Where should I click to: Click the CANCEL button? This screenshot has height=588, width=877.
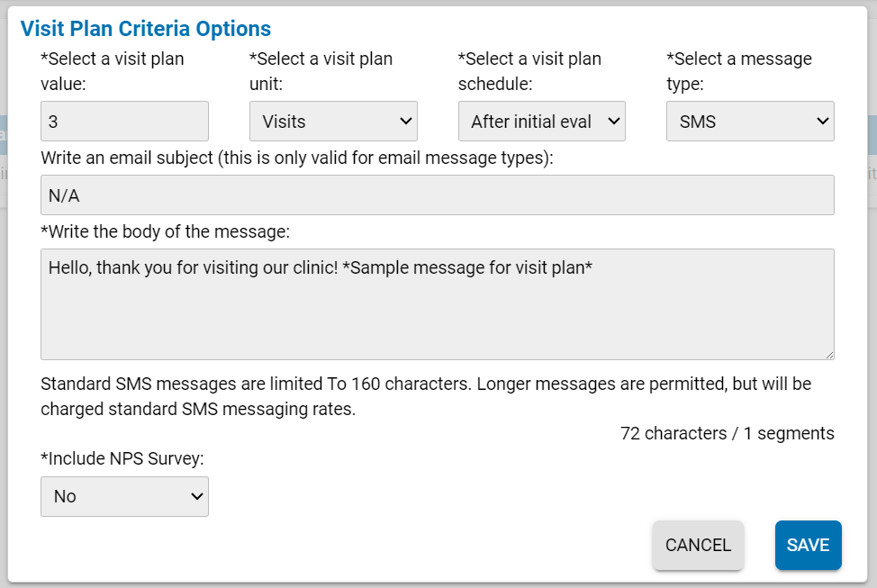[698, 545]
